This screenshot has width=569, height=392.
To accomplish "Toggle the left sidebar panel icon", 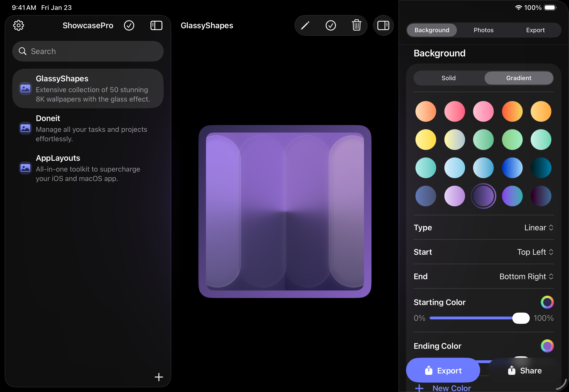I will (156, 25).
